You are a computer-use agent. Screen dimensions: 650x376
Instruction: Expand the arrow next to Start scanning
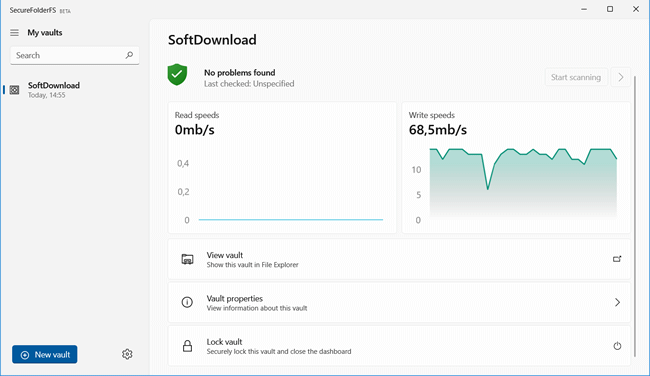pyautogui.click(x=621, y=77)
